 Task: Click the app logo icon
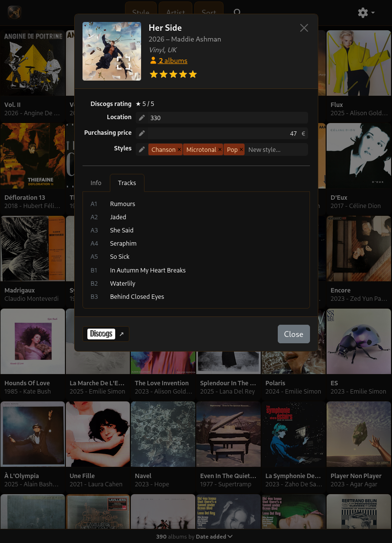[x=14, y=13]
